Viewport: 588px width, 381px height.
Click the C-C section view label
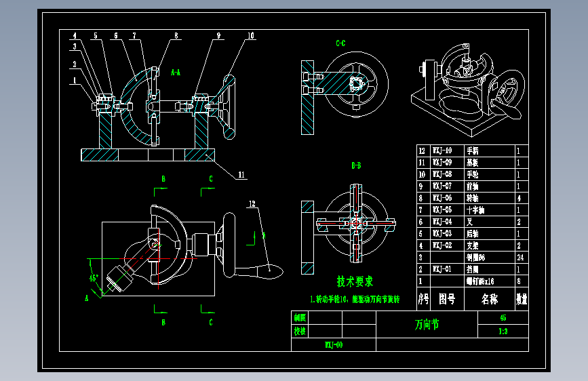tap(340, 43)
